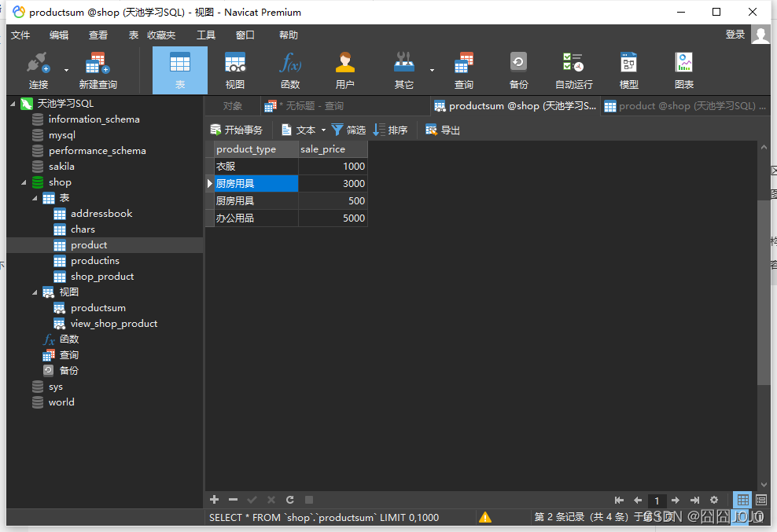Click the sale_price column header
The height and width of the screenshot is (532, 777).
pos(333,149)
